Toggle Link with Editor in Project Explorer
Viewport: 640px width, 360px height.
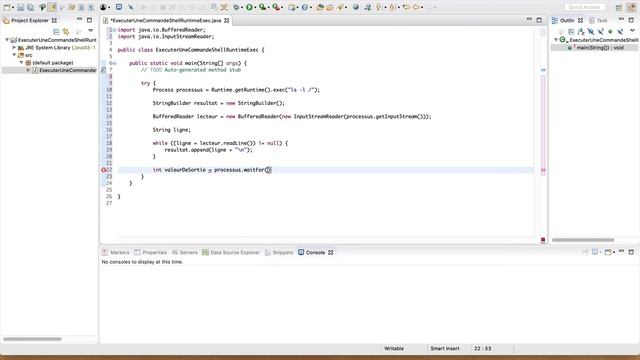pos(66,31)
